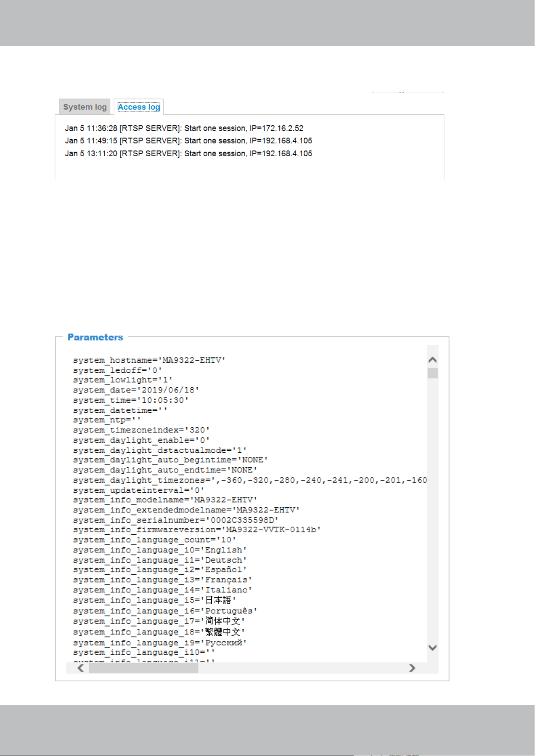Click the system_info_firmwareversion line
Viewport: 535px width, 756px height.
click(x=197, y=530)
